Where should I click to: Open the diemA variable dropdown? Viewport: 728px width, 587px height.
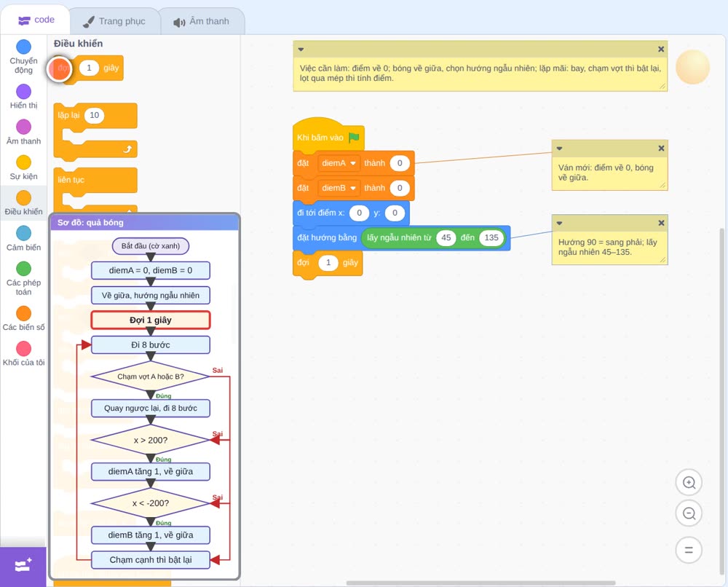click(x=339, y=163)
